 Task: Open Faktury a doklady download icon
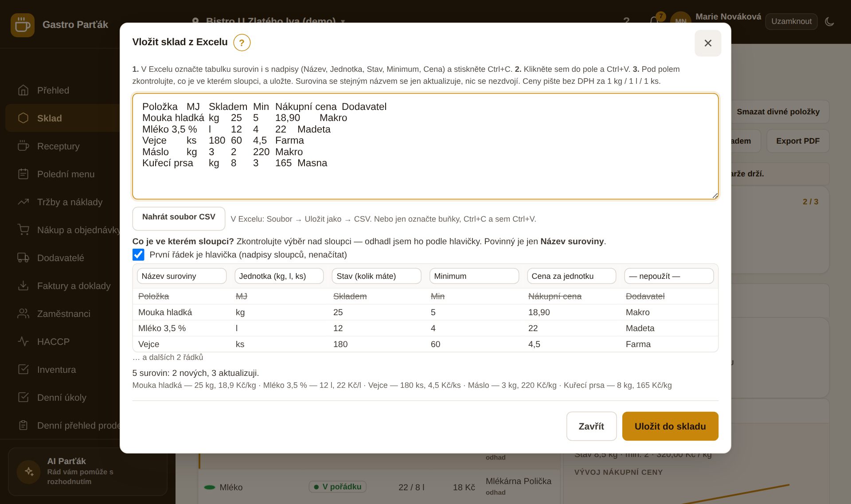click(23, 286)
